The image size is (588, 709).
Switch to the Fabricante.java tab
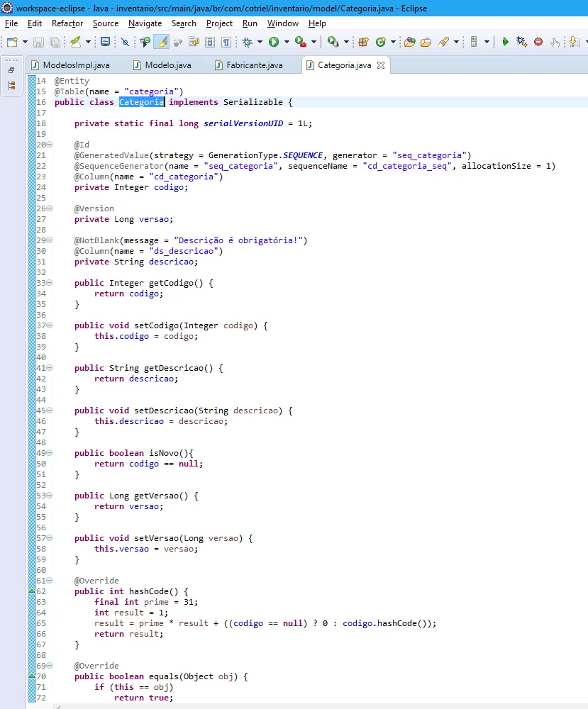tap(254, 65)
